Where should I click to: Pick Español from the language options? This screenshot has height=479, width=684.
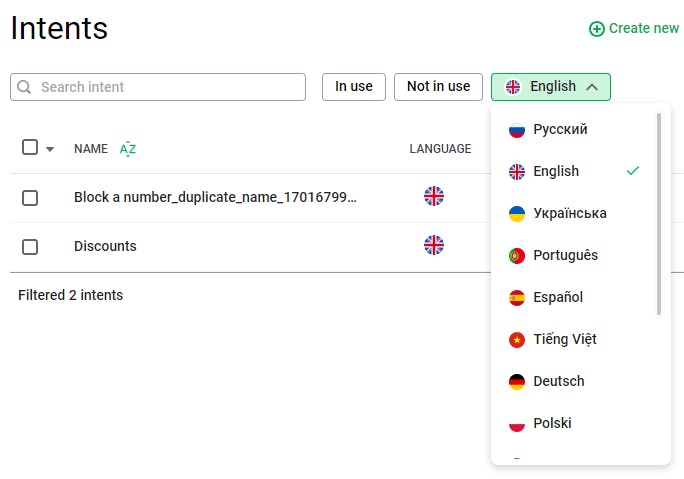(x=558, y=298)
